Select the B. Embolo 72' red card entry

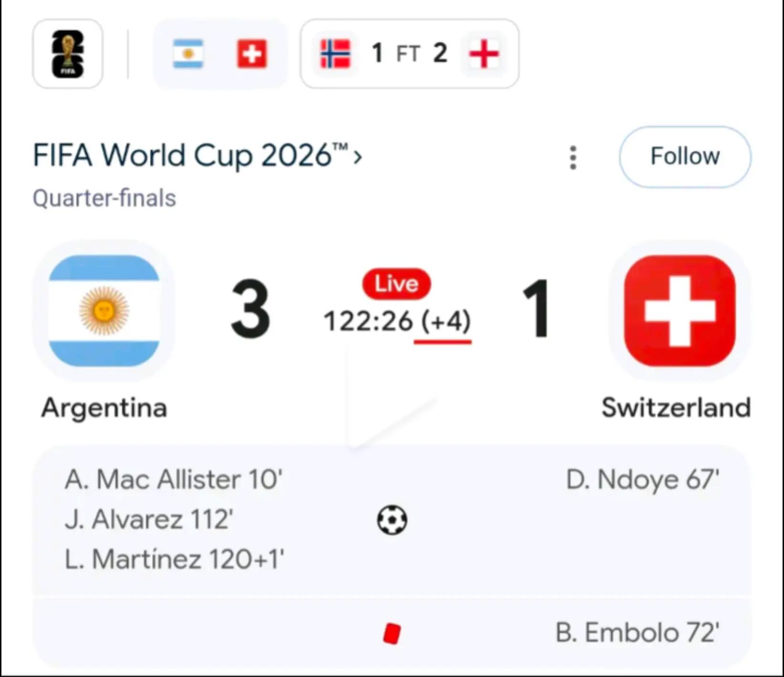pyautogui.click(x=638, y=633)
